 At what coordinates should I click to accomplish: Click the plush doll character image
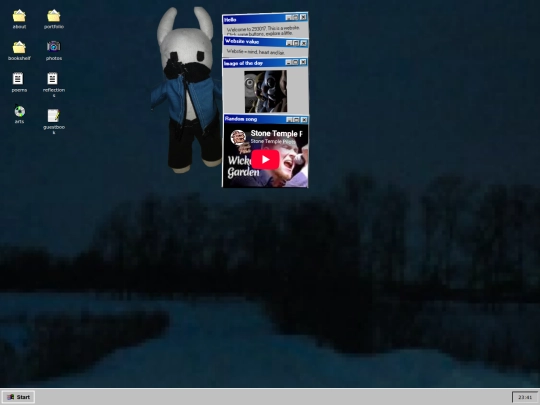coord(186,90)
